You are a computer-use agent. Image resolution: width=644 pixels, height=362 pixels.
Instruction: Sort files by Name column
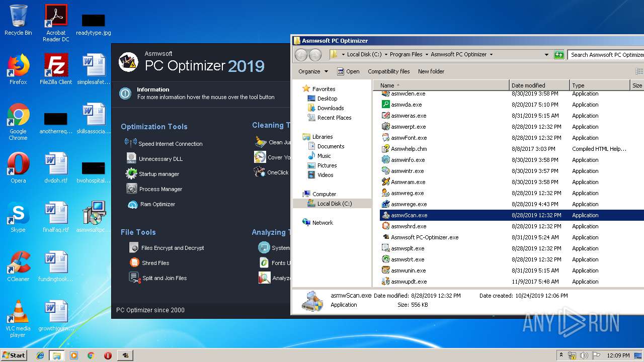point(442,85)
